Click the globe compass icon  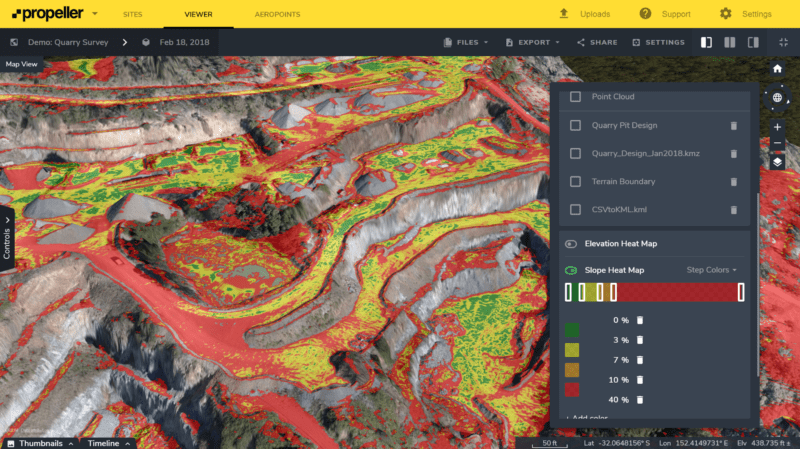tap(777, 97)
